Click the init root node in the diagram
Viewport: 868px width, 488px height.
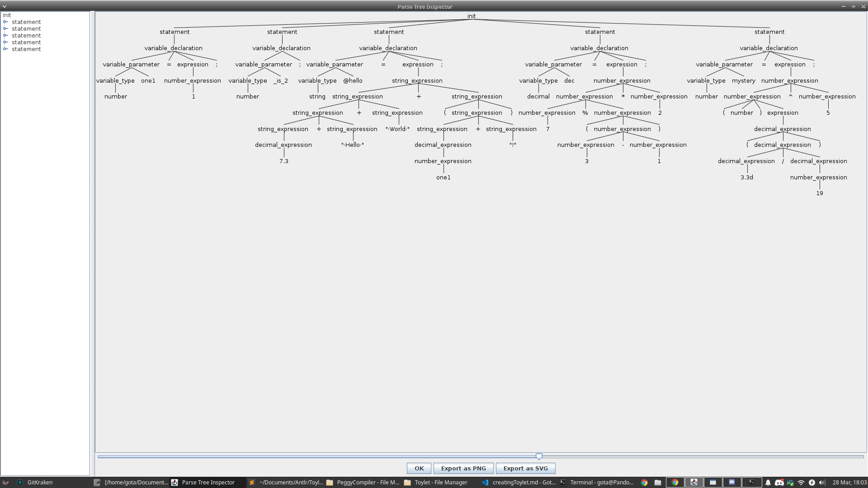click(472, 16)
